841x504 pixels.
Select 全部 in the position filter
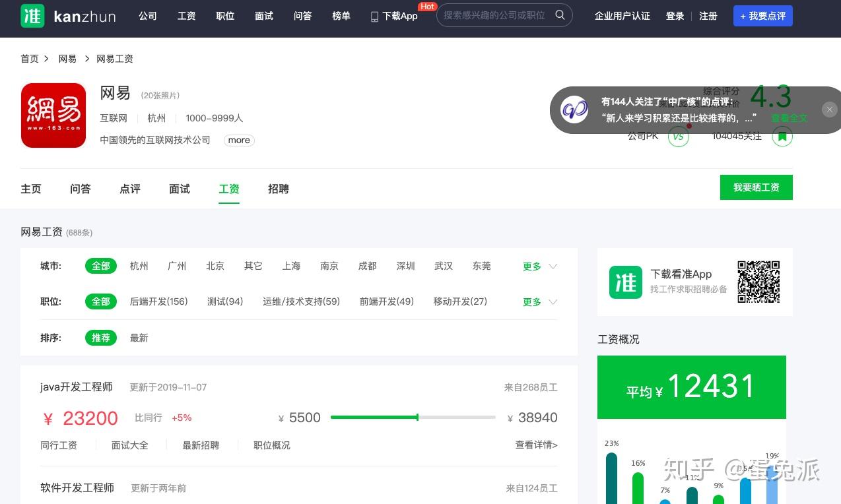click(101, 301)
